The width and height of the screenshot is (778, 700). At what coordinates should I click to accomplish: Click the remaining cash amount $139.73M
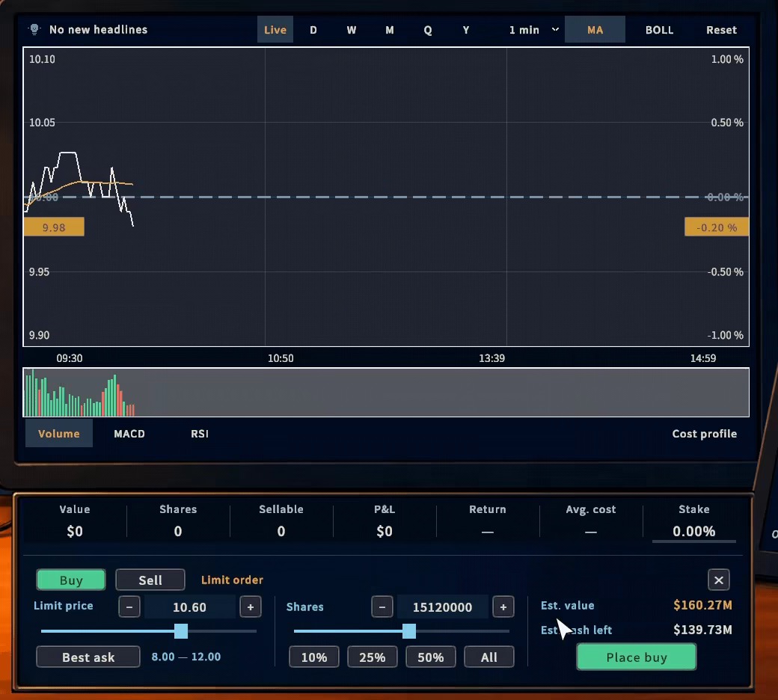pos(702,630)
